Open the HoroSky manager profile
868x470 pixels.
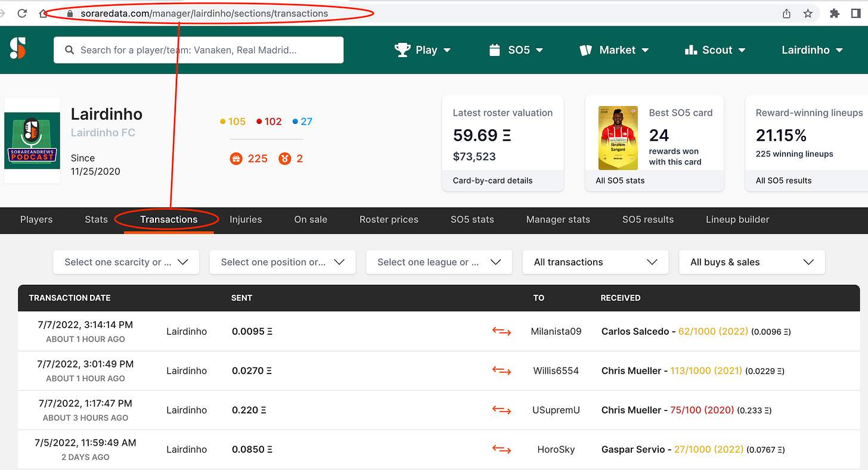[556, 449]
